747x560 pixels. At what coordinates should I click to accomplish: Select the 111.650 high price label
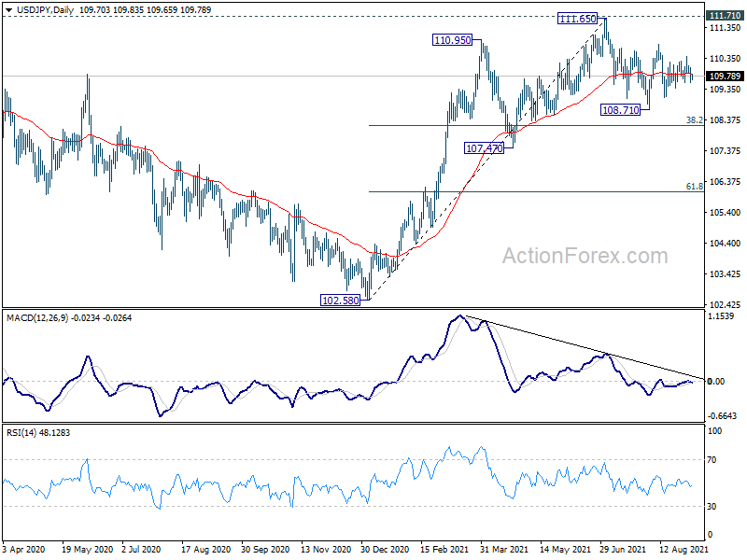pyautogui.click(x=577, y=19)
